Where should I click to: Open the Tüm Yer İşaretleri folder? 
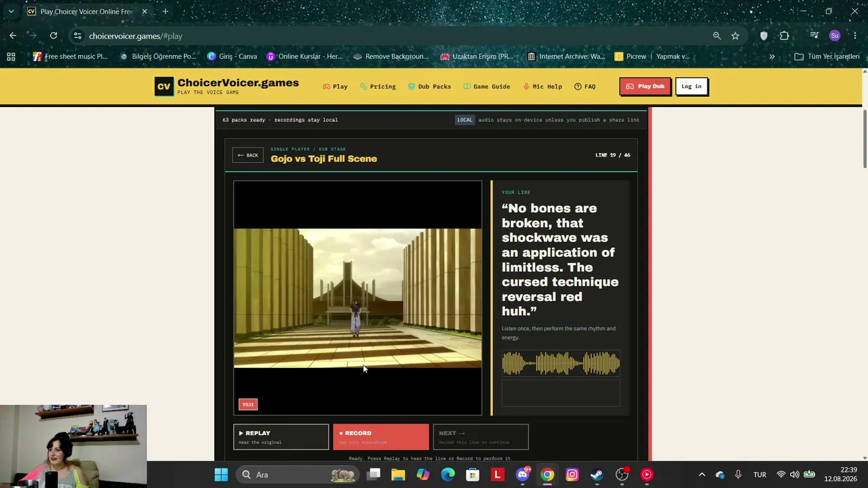[x=827, y=56]
